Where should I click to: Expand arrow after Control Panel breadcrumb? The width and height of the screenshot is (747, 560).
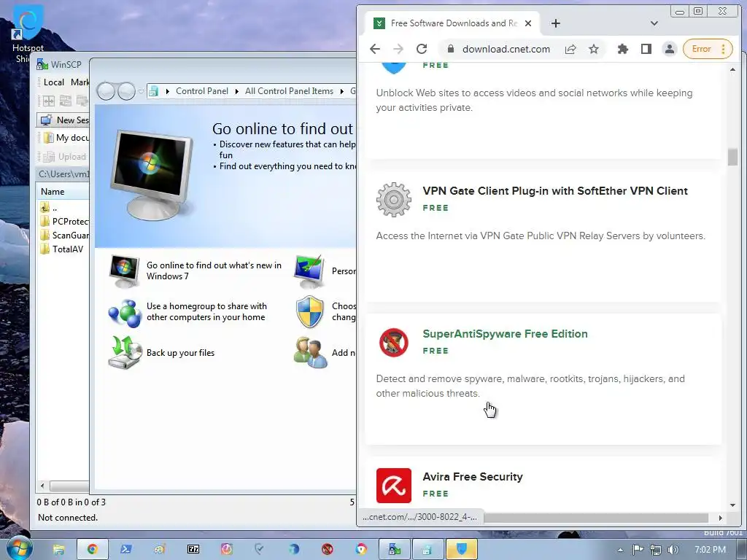(x=237, y=91)
